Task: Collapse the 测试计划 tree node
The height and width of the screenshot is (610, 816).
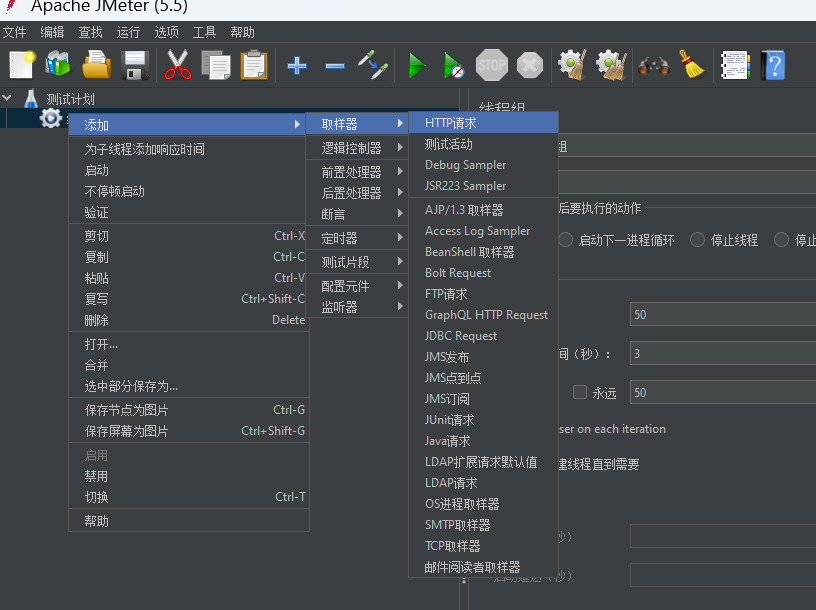Action: (8, 98)
